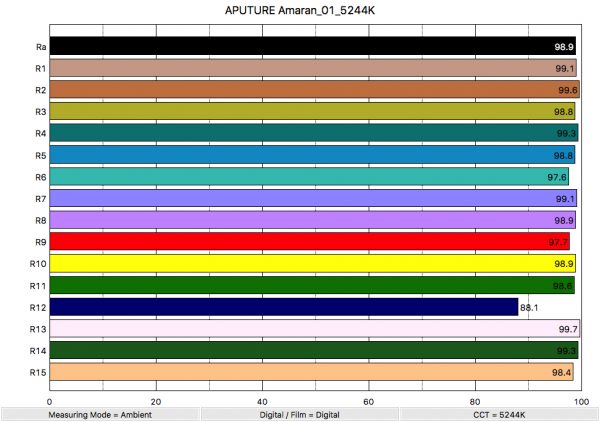Click the Measuring Mode = Ambient field
This screenshot has width=600, height=422.
point(100,413)
